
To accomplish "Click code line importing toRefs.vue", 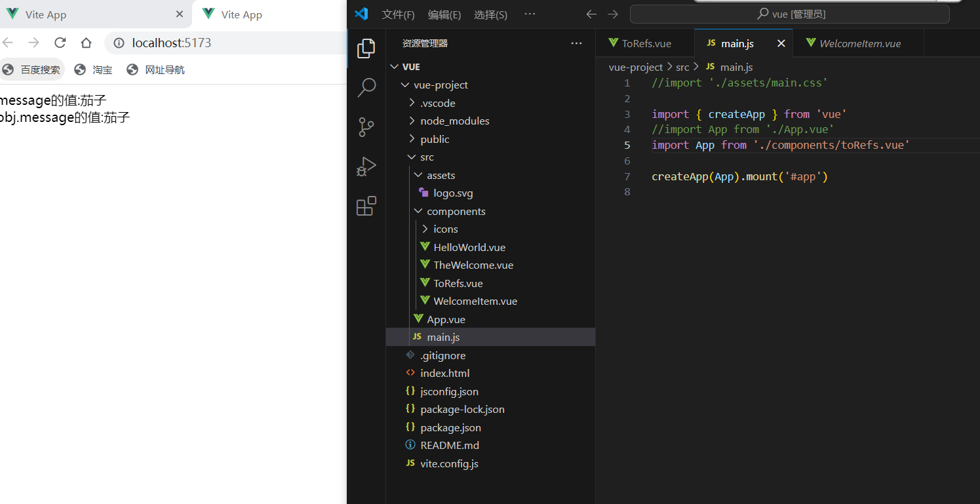I will (x=781, y=145).
